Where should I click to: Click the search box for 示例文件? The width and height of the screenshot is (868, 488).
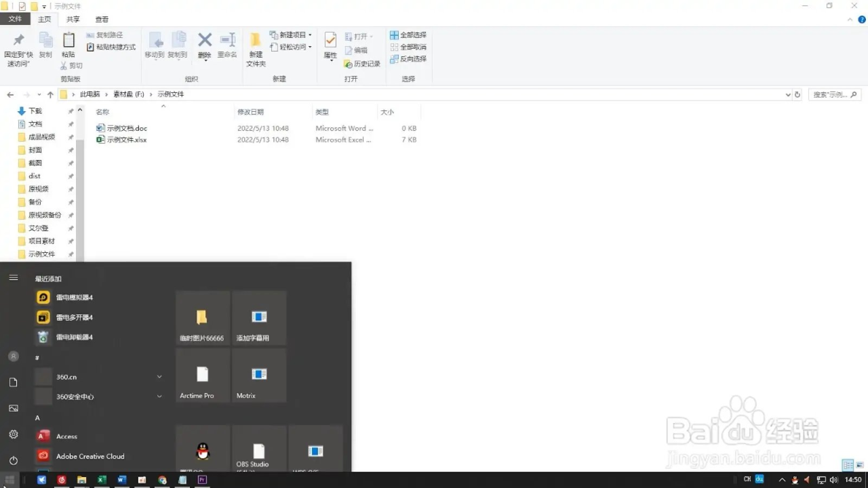(834, 95)
